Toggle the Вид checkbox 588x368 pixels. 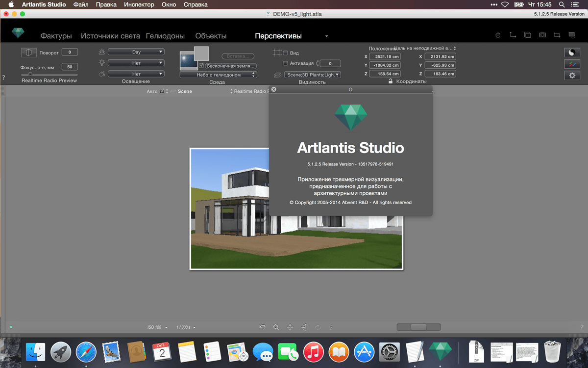coord(286,53)
